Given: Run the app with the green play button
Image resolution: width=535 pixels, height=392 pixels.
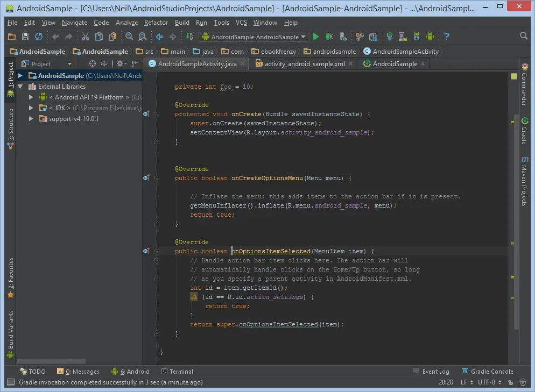Looking at the screenshot, I should (316, 37).
